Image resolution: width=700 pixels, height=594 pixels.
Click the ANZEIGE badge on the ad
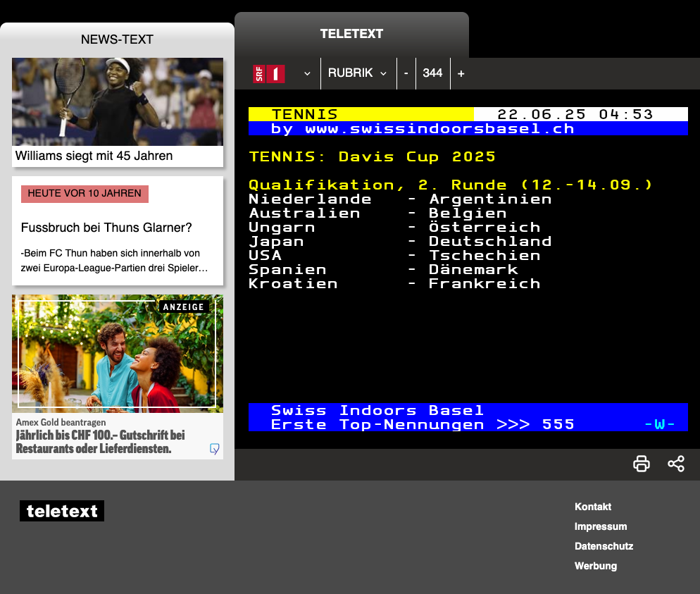[184, 307]
